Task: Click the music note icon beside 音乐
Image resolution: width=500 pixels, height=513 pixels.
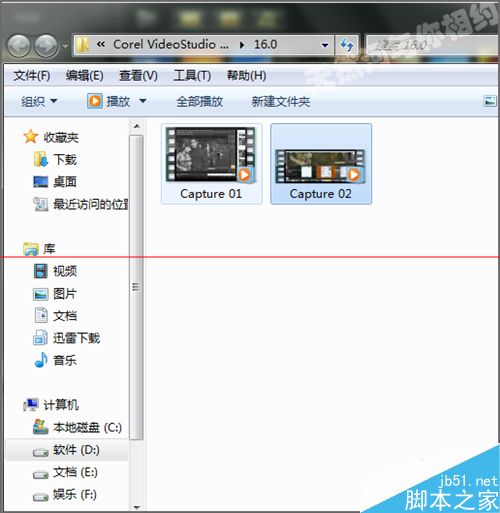Action: point(41,360)
